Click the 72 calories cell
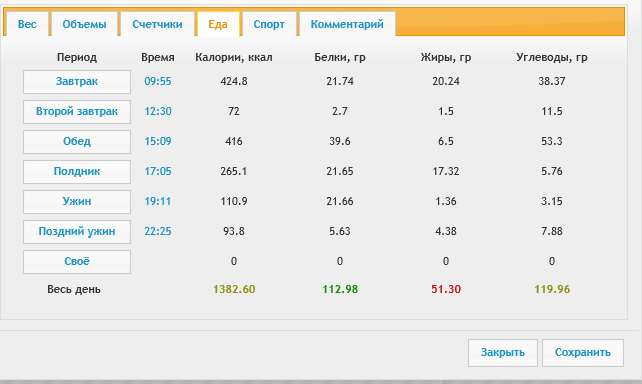Image resolution: width=642 pixels, height=384 pixels. click(234, 111)
